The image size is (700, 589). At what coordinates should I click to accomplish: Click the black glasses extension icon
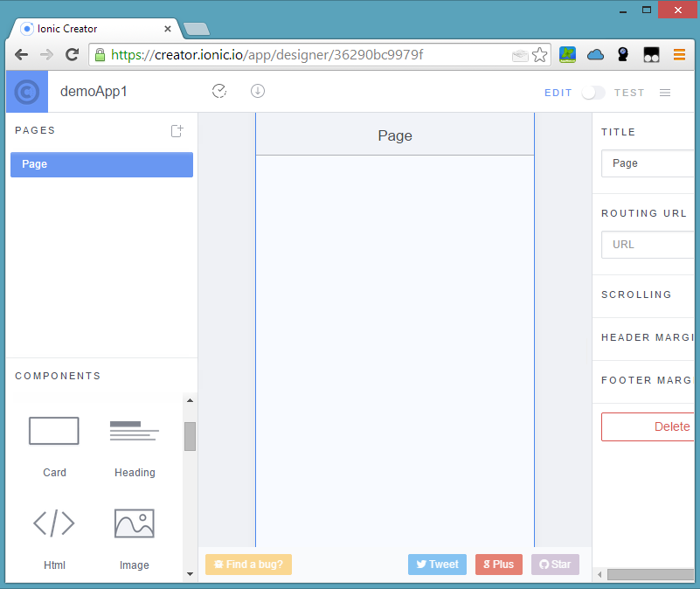(x=651, y=55)
